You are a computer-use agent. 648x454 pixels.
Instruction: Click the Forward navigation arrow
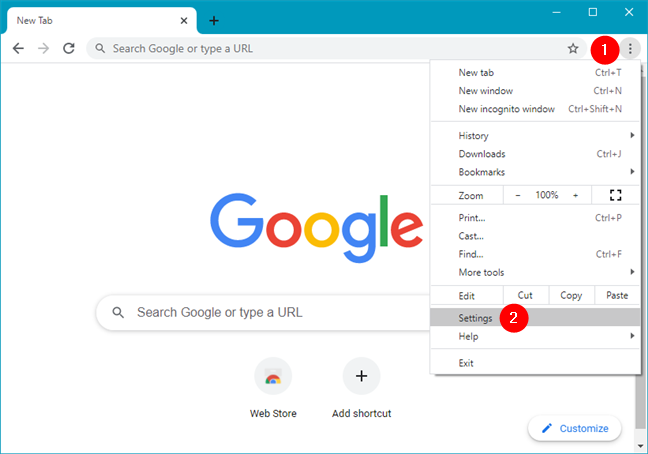pyautogui.click(x=43, y=49)
